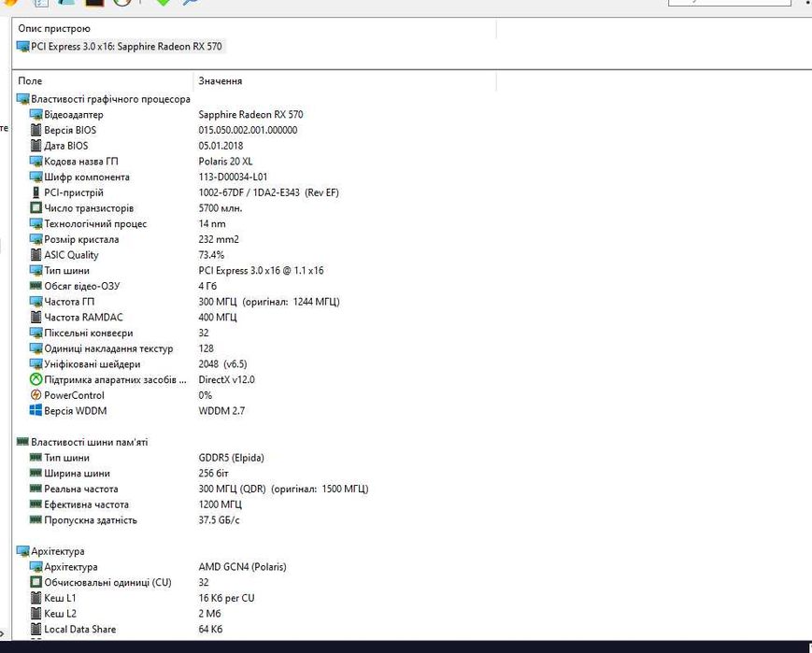The height and width of the screenshot is (653, 812).
Task: Click the BIOS date value '05.01.2018'
Action: (221, 146)
